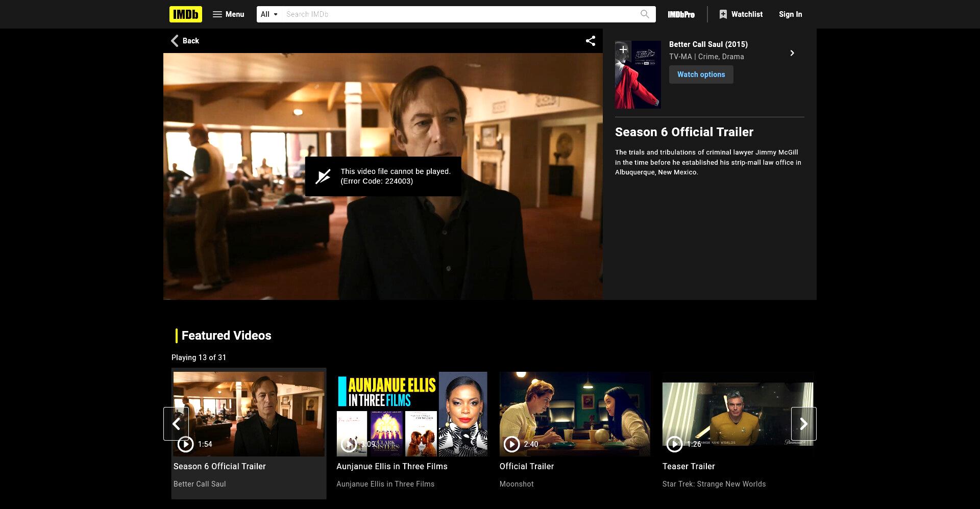The height and width of the screenshot is (509, 980).
Task: Click 'Aunjanue Ellis in Three Films' title
Action: tap(392, 466)
